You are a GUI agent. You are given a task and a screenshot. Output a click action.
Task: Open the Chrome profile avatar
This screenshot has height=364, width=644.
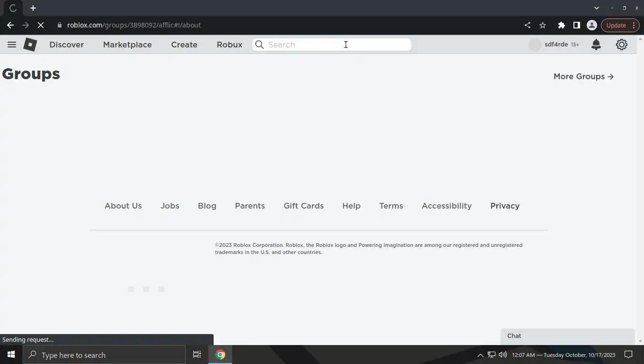592,25
